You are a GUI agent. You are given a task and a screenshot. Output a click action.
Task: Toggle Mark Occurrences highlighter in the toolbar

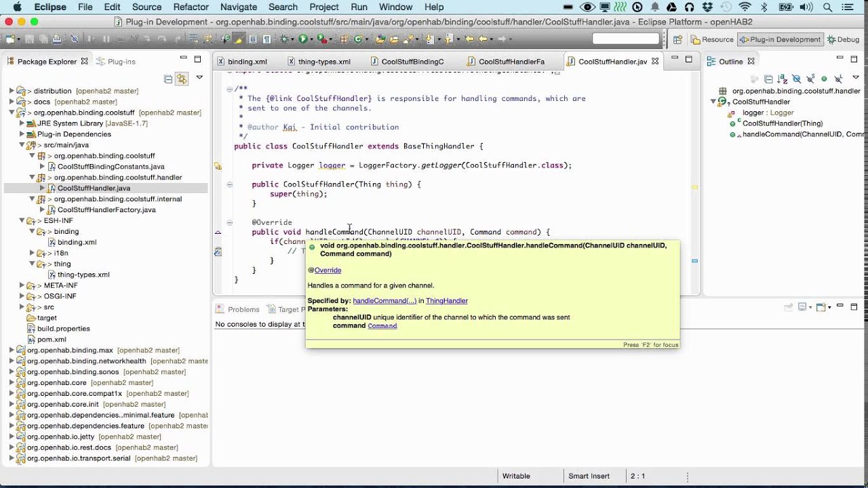point(239,39)
